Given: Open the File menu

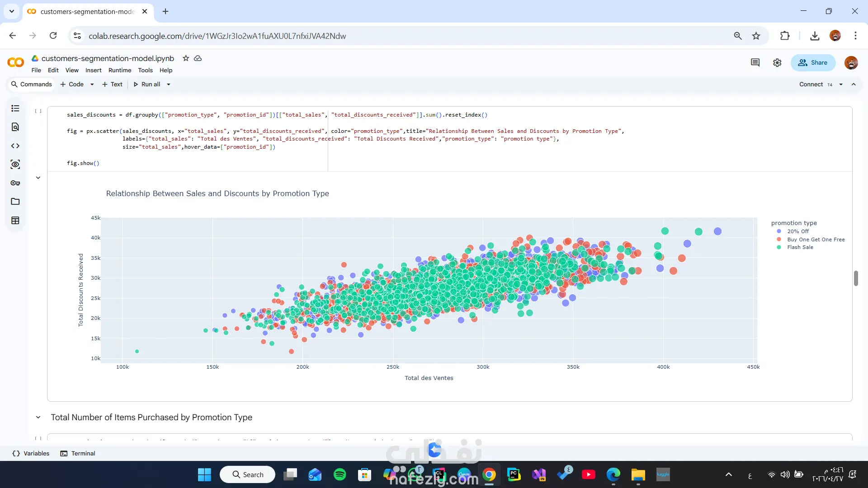Looking at the screenshot, I should click(36, 70).
